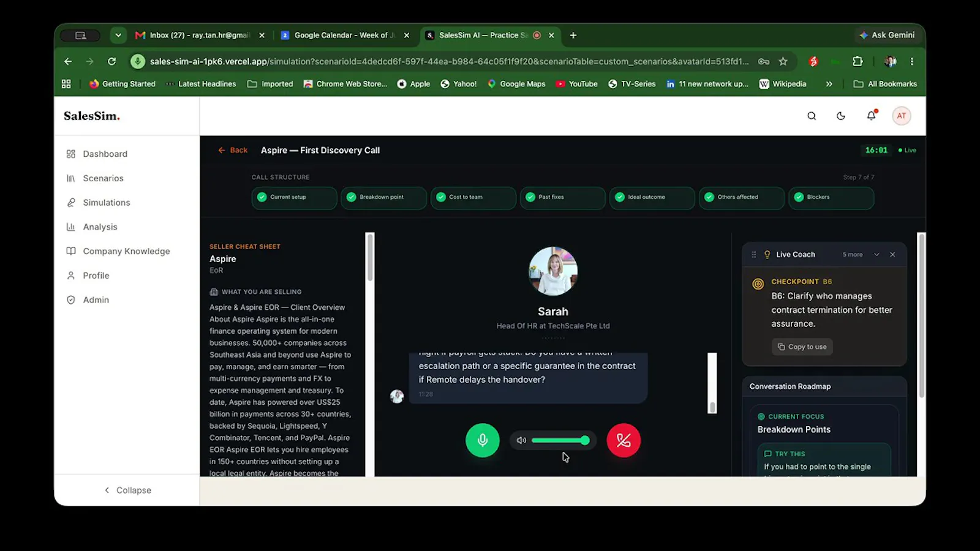This screenshot has height=551, width=980.
Task: Expand hidden bookmarks chevron
Action: [x=829, y=84]
